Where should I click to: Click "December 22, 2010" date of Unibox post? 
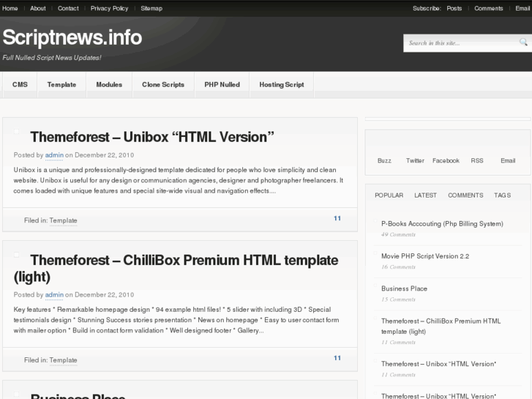coord(104,155)
